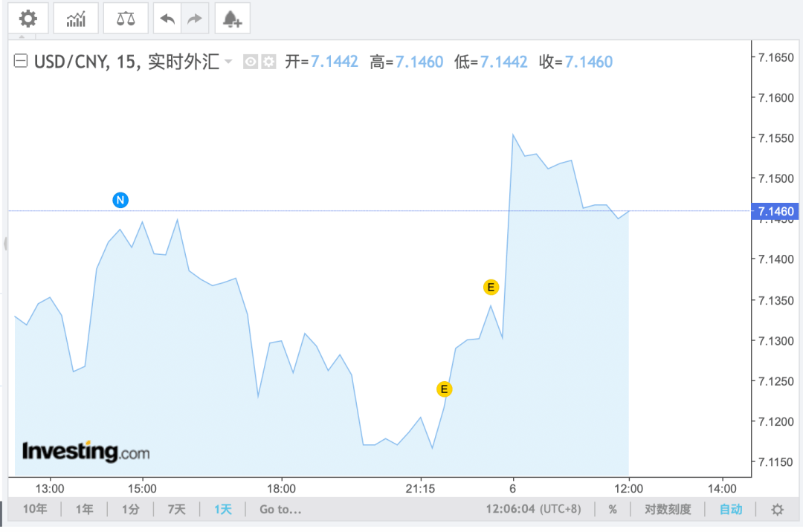Viewport: 803px width, 532px height.
Task: Collapse the USD/CNY legend box
Action: [22, 62]
